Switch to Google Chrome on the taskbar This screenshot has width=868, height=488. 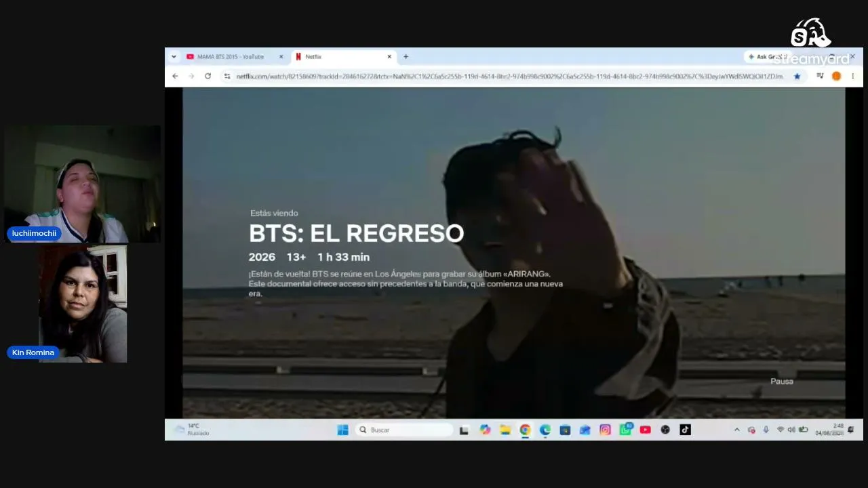click(x=525, y=430)
